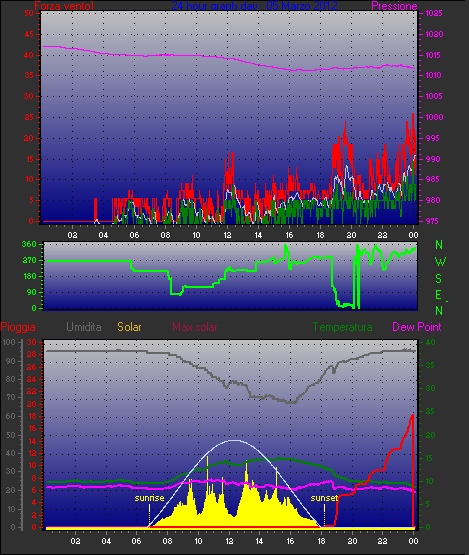Viewport: 469px width, 555px height.
Task: Select the 995 pressure axis value
Action: pos(432,138)
